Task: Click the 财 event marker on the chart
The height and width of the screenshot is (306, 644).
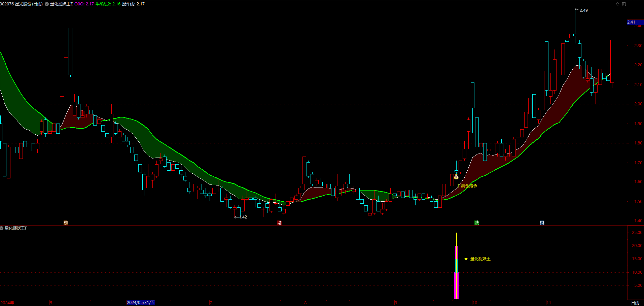Action: [542, 223]
